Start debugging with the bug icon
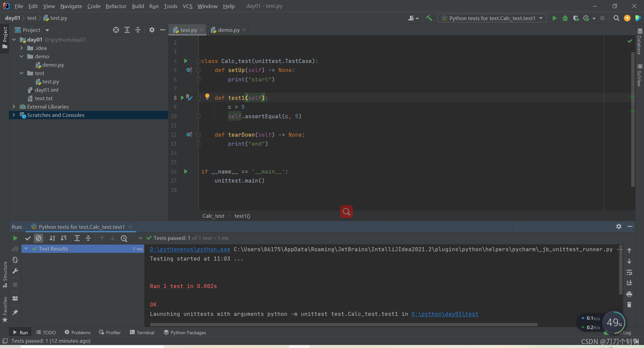Screen dimensions: 644x348 565,18
